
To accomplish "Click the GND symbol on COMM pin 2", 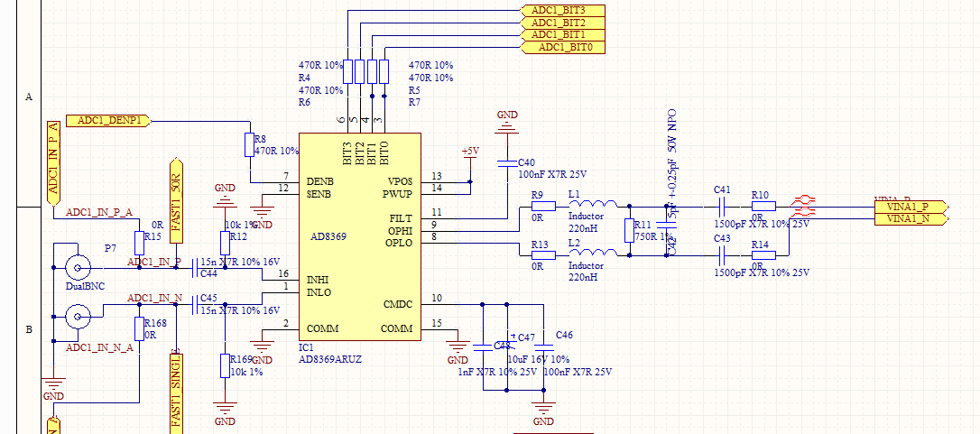I will (262, 348).
